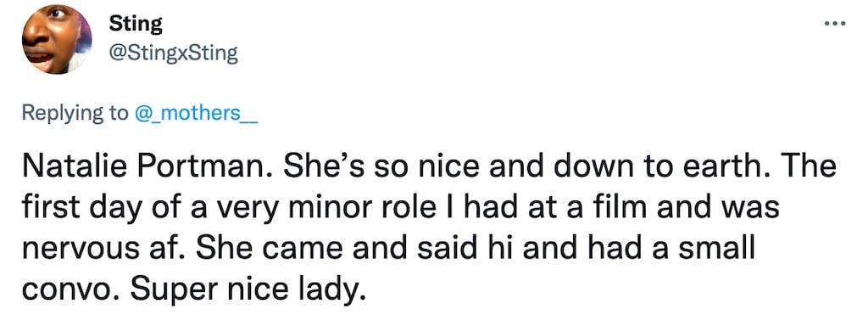Open Sting's profile picture avatar
Screen dimensions: 868x326
[x=57, y=39]
